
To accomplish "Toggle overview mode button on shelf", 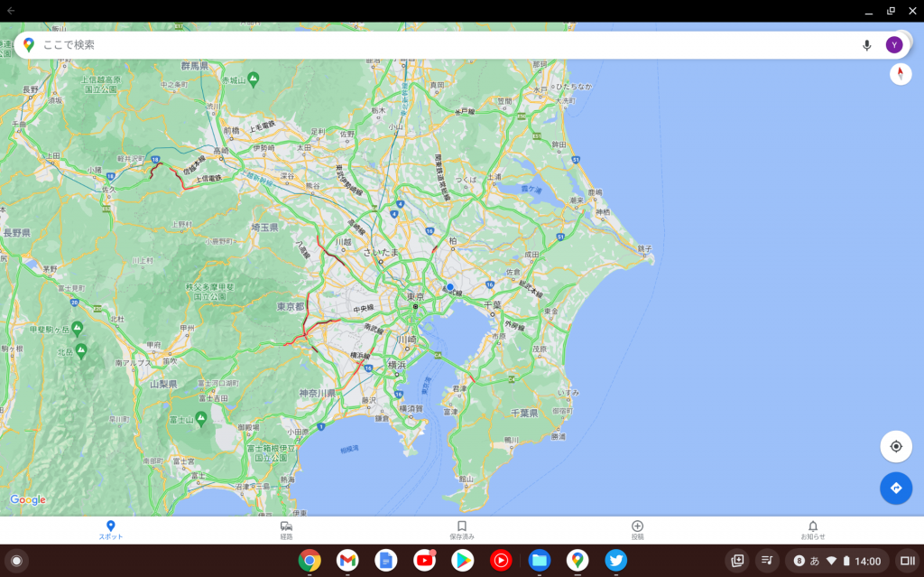I will (x=908, y=561).
